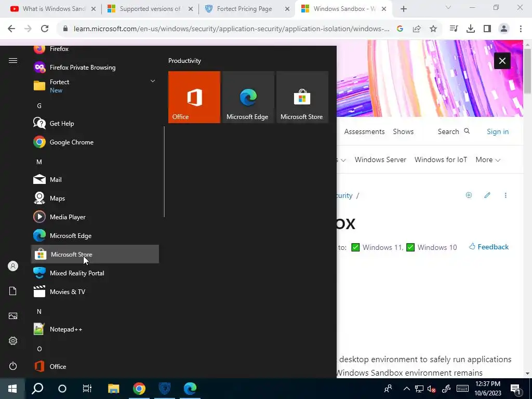Switch to Fortect Pricing Page tab
This screenshot has height=399, width=532.
(247, 9)
